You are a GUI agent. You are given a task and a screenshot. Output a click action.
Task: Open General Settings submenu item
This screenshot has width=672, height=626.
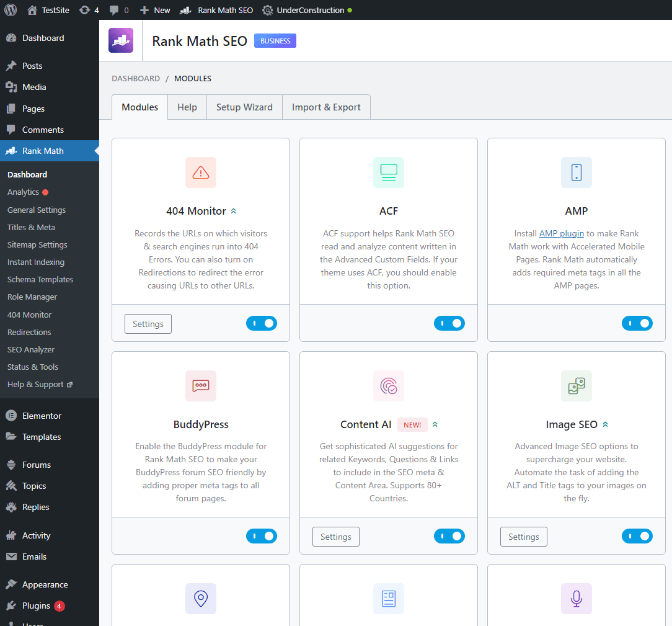pos(37,210)
